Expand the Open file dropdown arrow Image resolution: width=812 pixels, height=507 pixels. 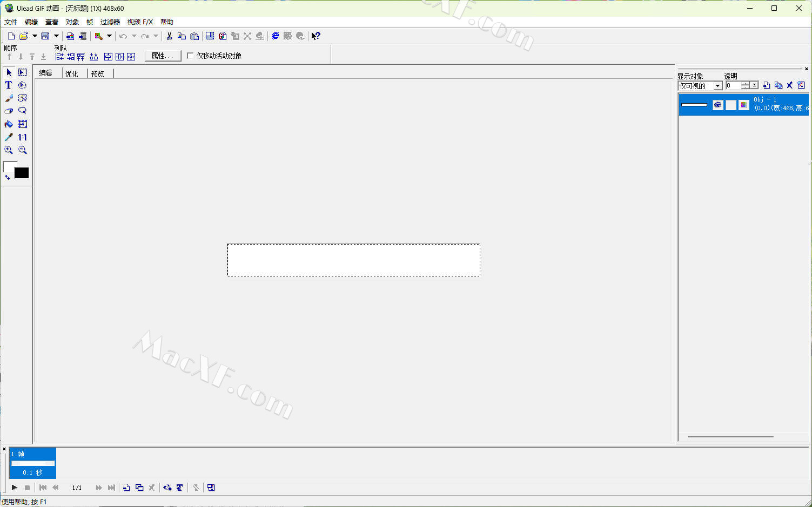point(35,36)
